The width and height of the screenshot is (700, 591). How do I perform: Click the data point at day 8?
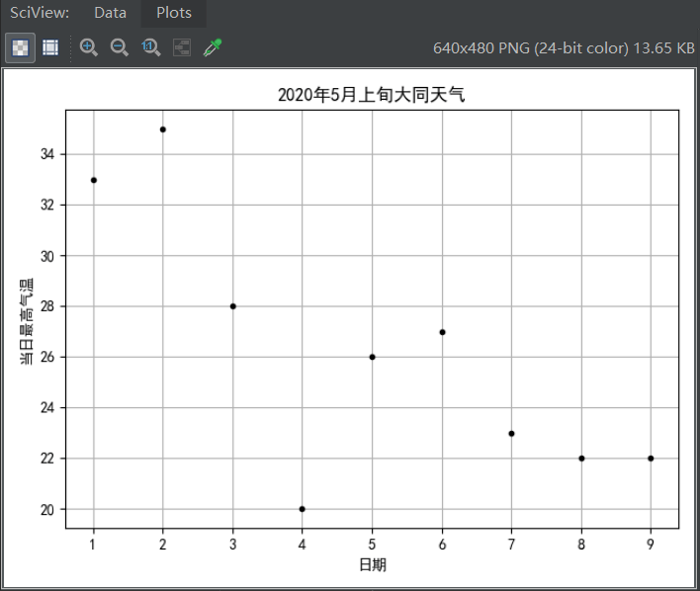[581, 459]
